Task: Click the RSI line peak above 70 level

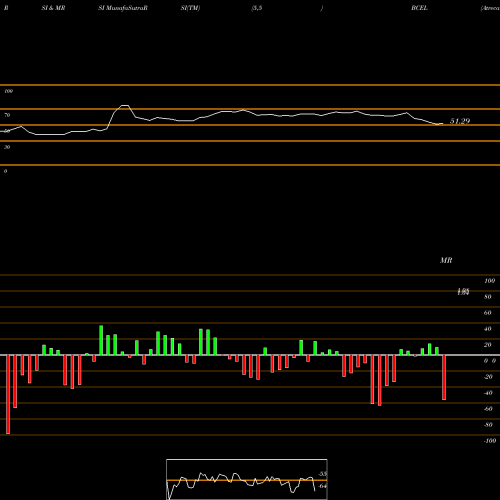Action: point(125,106)
